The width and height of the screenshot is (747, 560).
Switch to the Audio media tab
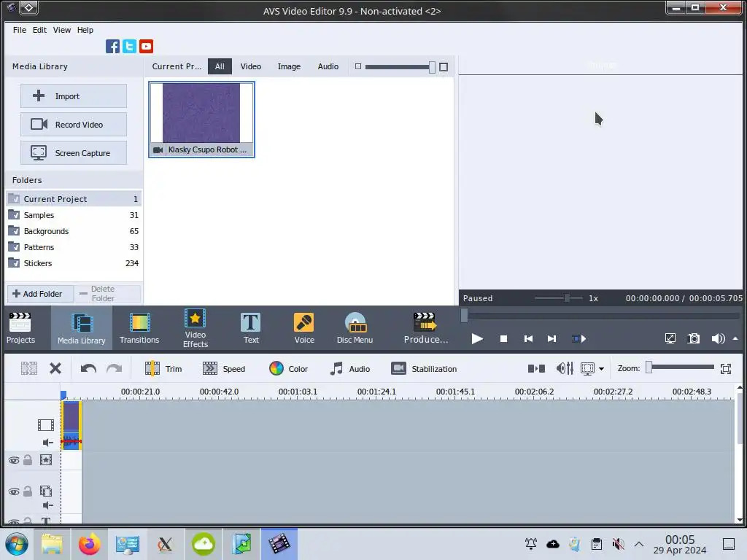pos(328,66)
